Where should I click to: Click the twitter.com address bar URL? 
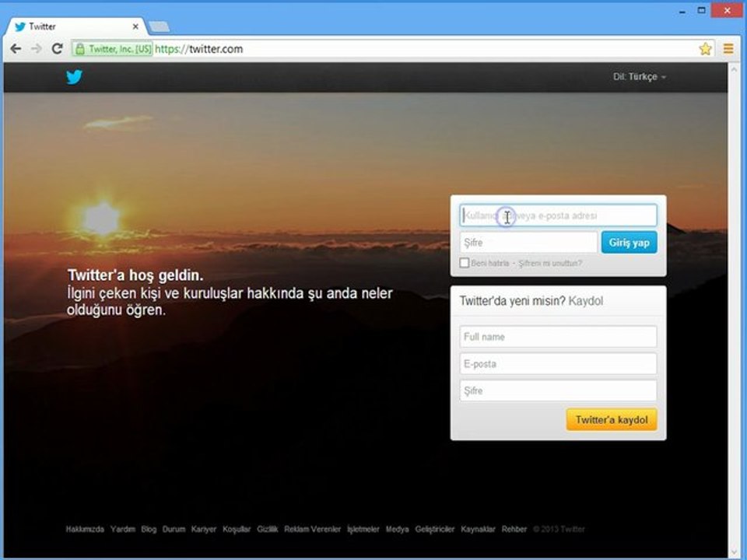(x=198, y=49)
